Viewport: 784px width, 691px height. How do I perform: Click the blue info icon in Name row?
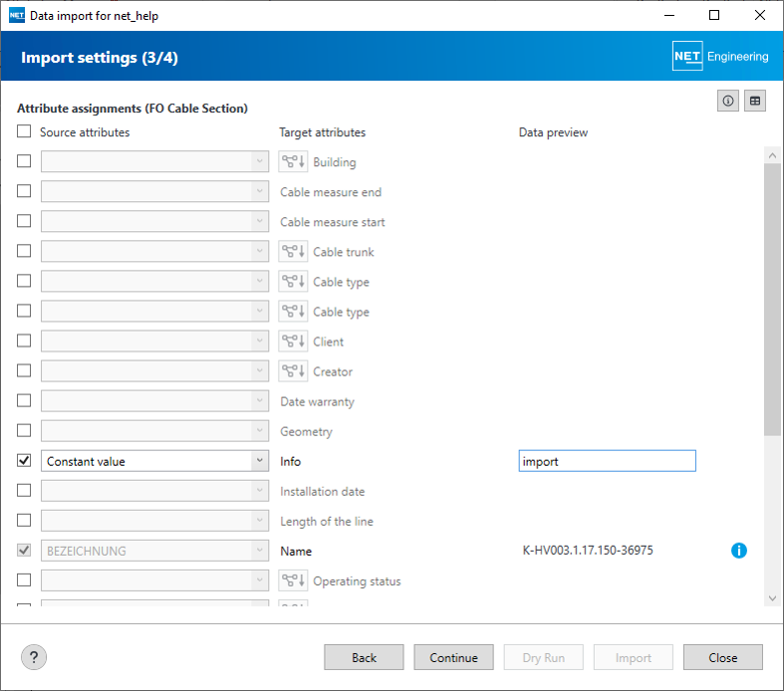coord(738,551)
